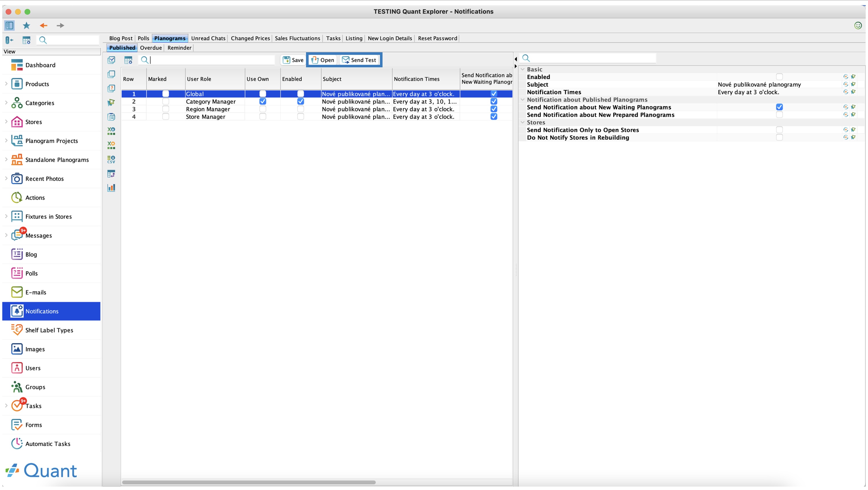868x490 pixels.
Task: Click the Send Test button
Action: point(359,60)
